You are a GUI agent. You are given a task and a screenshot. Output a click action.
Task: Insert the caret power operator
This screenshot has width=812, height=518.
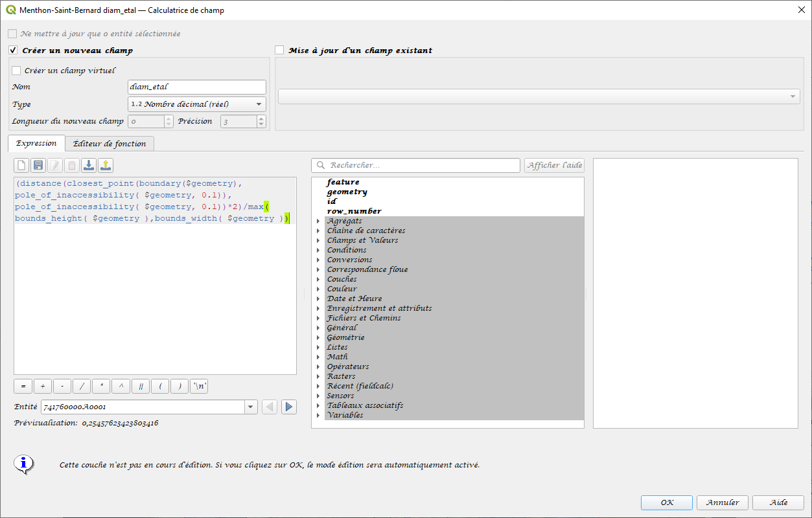point(121,386)
